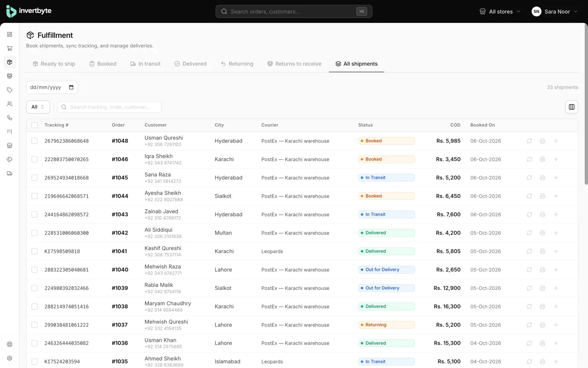588x368 pixels.
Task: Print label for order #1046
Action: coord(542,159)
